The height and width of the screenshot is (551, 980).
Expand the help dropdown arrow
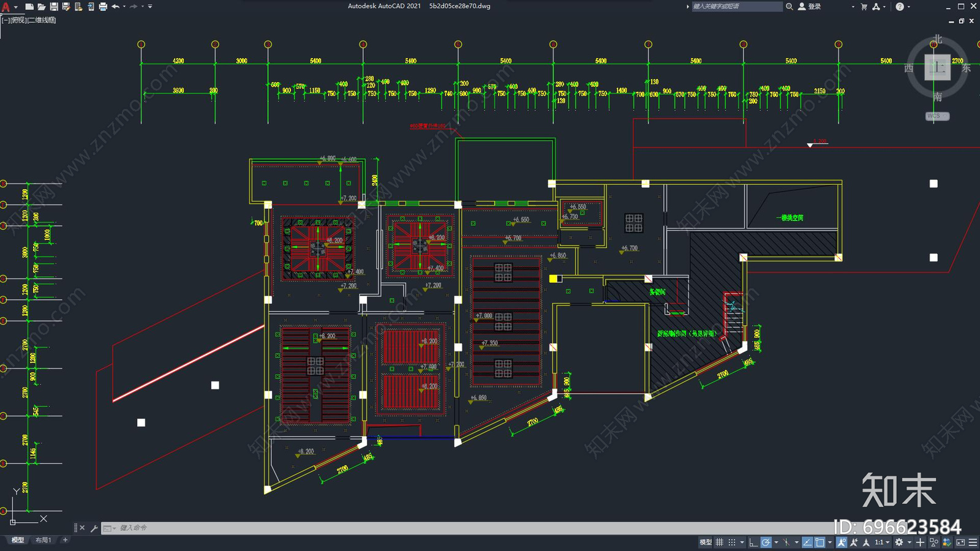(909, 7)
